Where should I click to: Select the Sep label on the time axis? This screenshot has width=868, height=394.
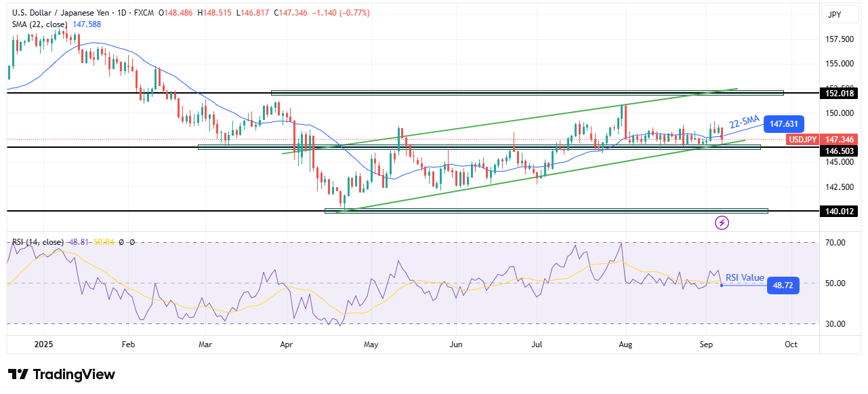coord(707,344)
